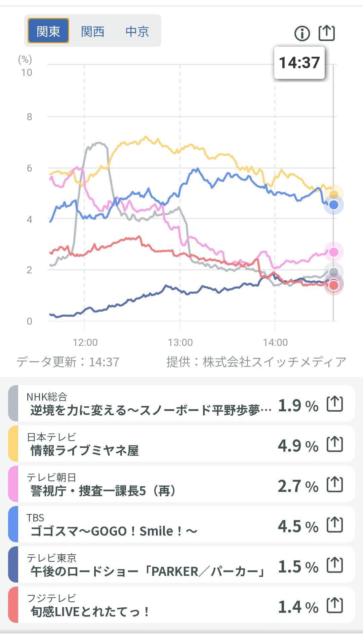Click the red フジテレビ color swatch
Screen dimensions: 363x644
pyautogui.click(x=13, y=605)
